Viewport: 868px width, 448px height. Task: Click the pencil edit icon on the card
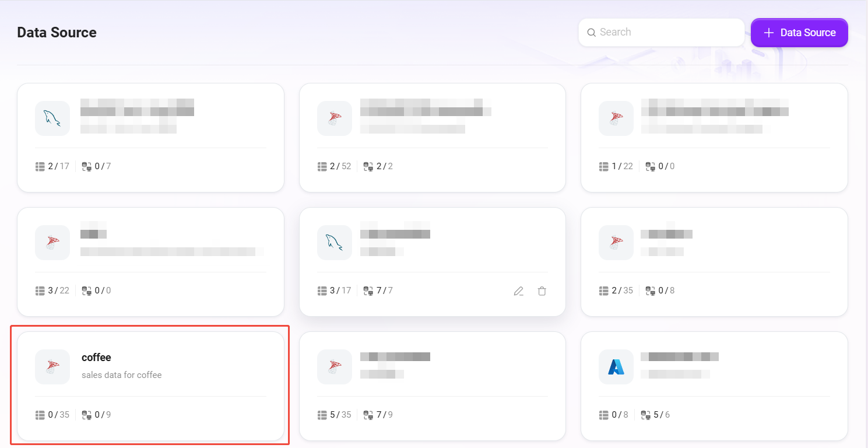(518, 291)
